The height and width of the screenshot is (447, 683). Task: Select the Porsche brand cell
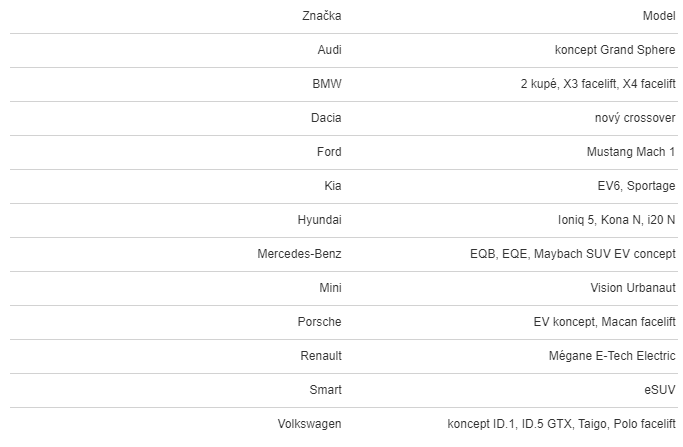319,322
